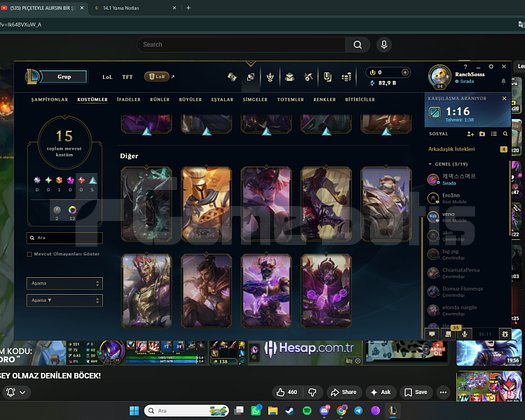The width and height of the screenshot is (525, 420).
Task: Switch to the TOTEMLER tab
Action: click(x=290, y=99)
